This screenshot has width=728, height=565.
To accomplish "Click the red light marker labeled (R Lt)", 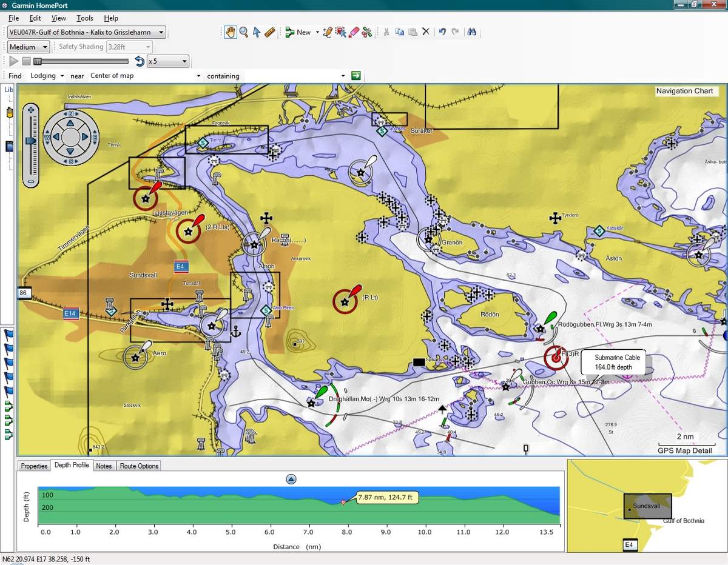I will [345, 301].
